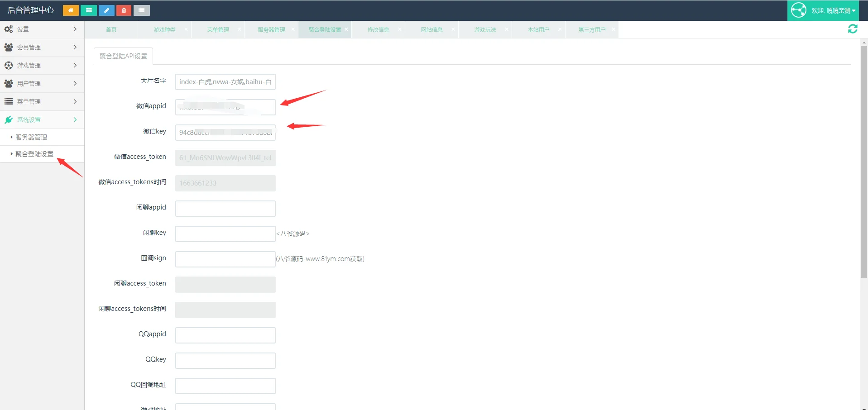Image resolution: width=868 pixels, height=410 pixels.
Task: Click the green grid icon button
Action: pos(89,10)
